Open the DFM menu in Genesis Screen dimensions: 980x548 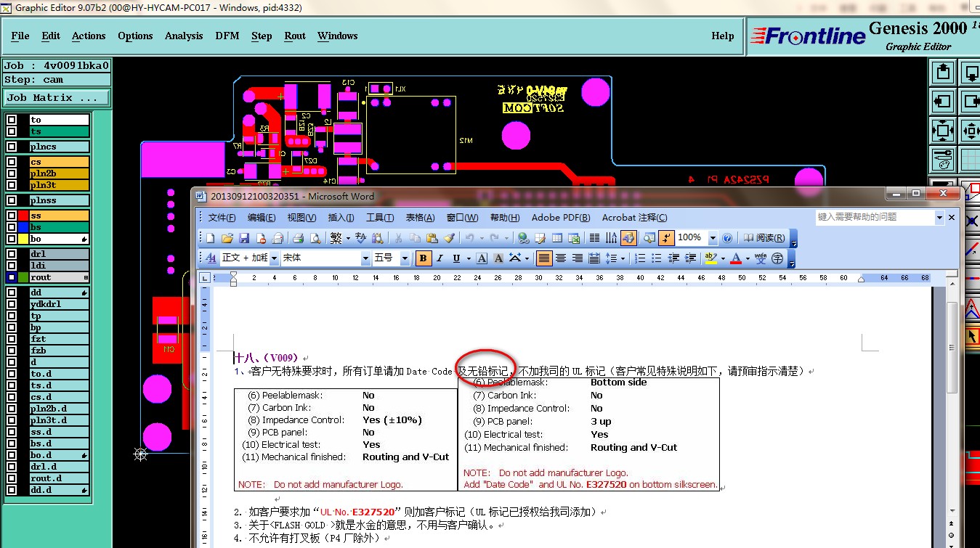point(227,36)
